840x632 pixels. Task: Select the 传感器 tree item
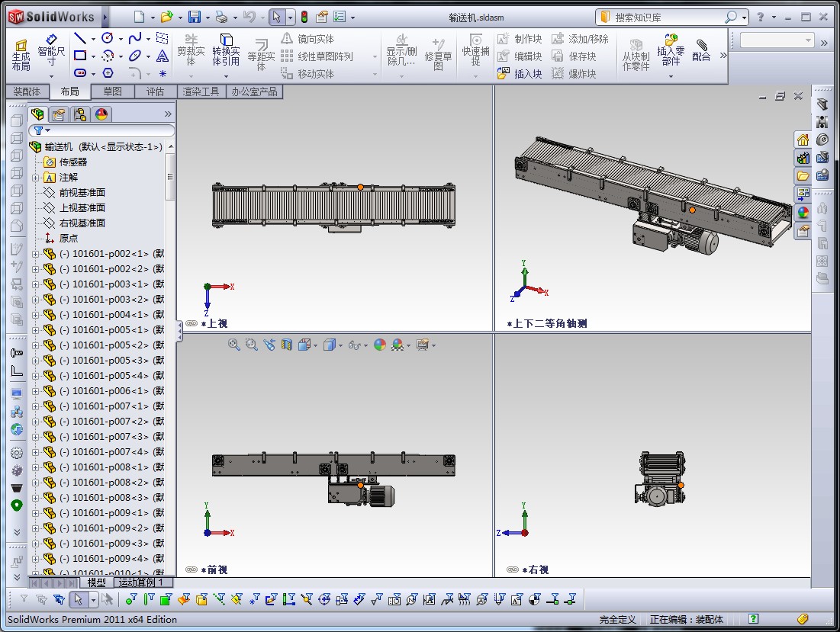[72, 162]
